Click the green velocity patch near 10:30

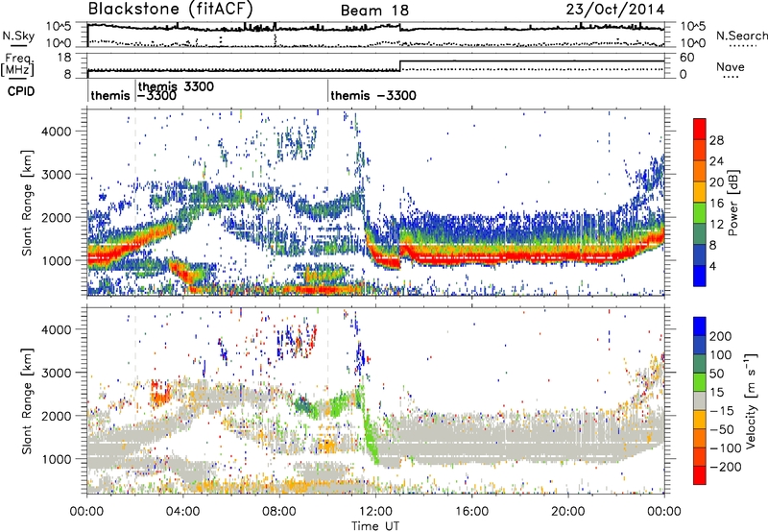click(339, 405)
